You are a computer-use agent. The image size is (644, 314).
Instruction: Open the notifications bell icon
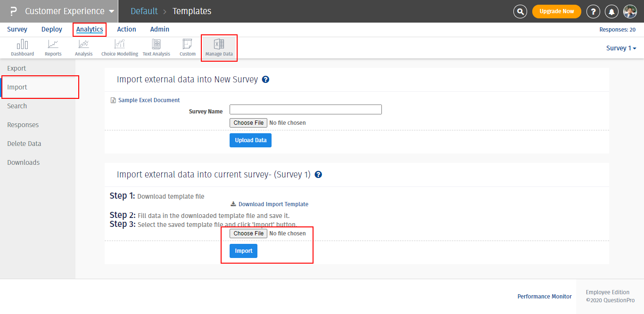(612, 11)
